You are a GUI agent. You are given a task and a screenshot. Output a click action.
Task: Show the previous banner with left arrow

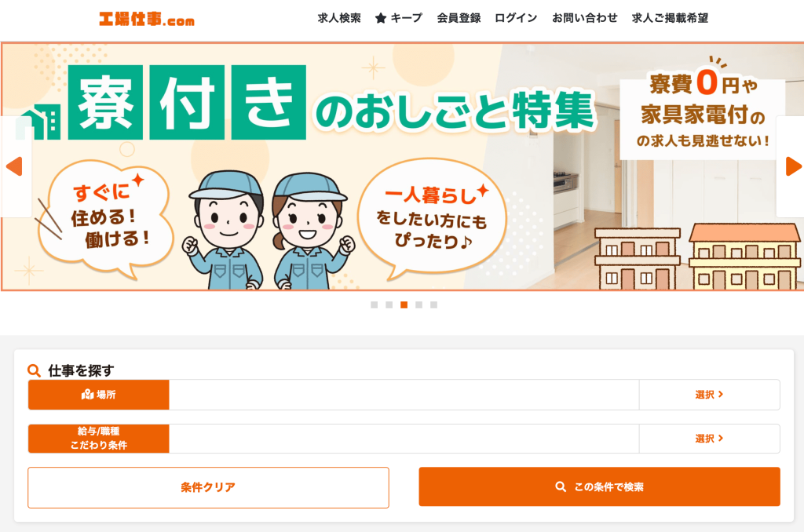(14, 166)
